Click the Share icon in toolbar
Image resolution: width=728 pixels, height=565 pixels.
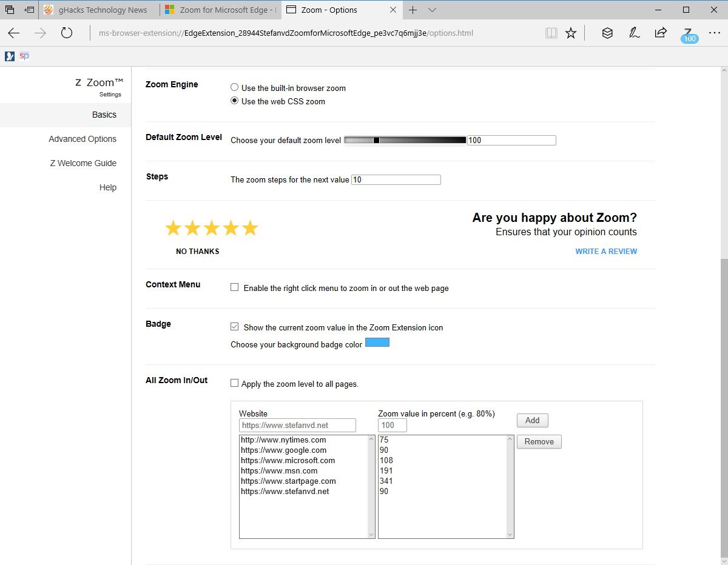[x=661, y=33]
